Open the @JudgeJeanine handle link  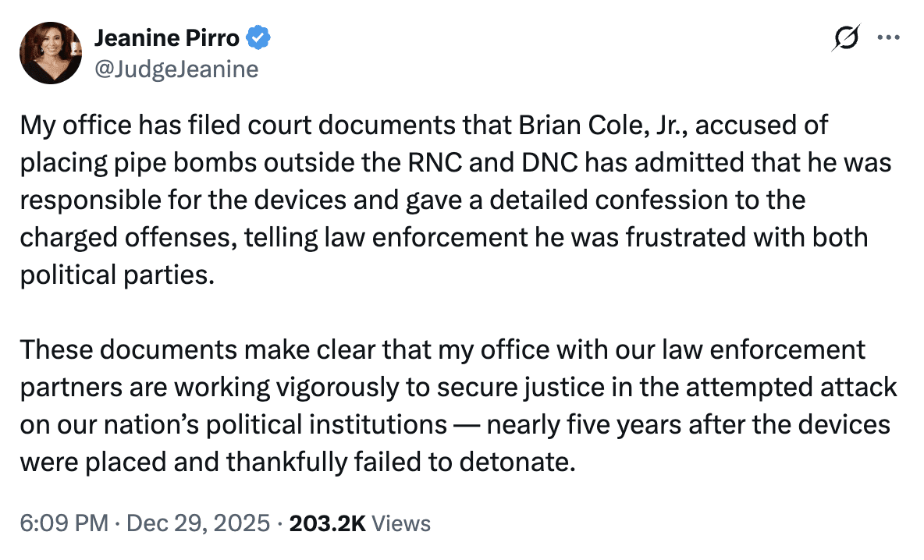(x=176, y=69)
